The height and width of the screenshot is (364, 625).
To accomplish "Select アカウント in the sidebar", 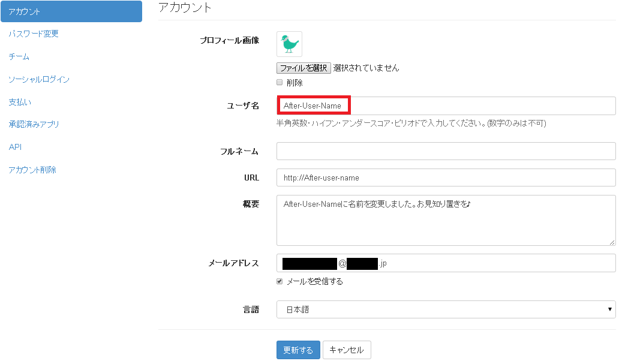I will coord(71,11).
